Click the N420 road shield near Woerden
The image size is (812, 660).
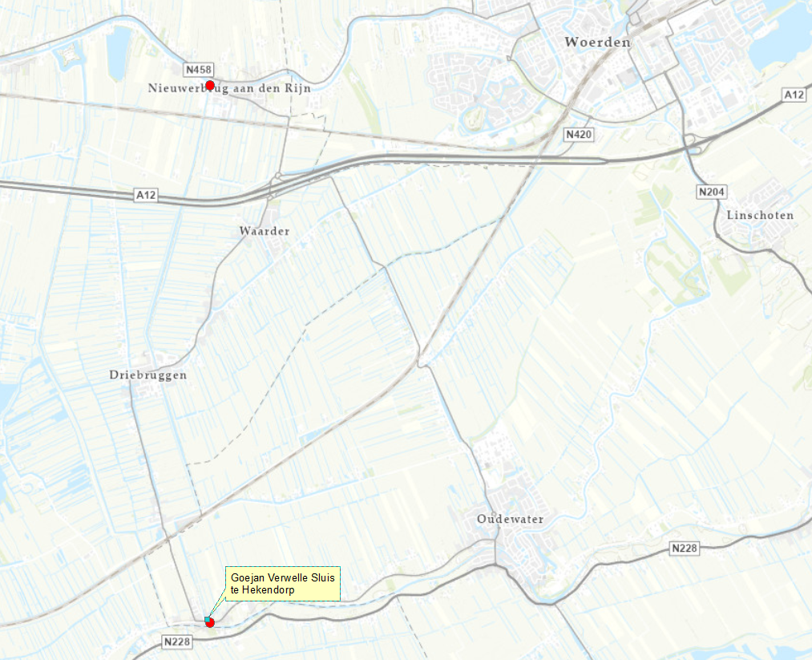[x=579, y=135]
